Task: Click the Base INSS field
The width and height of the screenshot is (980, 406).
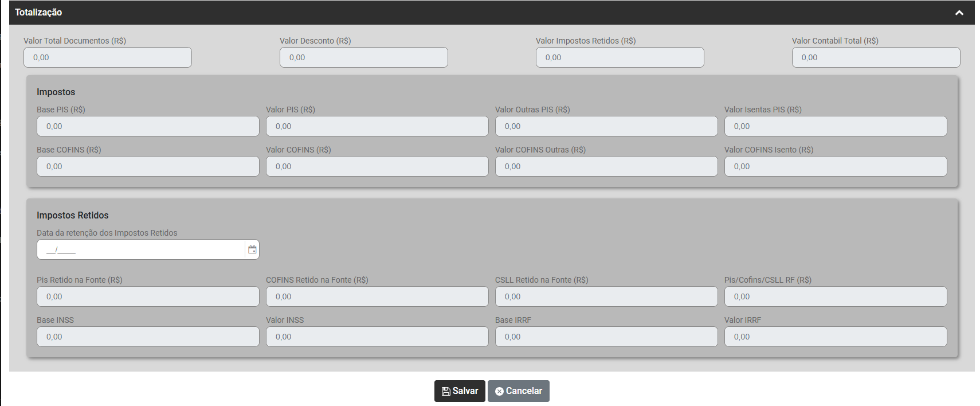Action: (x=148, y=337)
